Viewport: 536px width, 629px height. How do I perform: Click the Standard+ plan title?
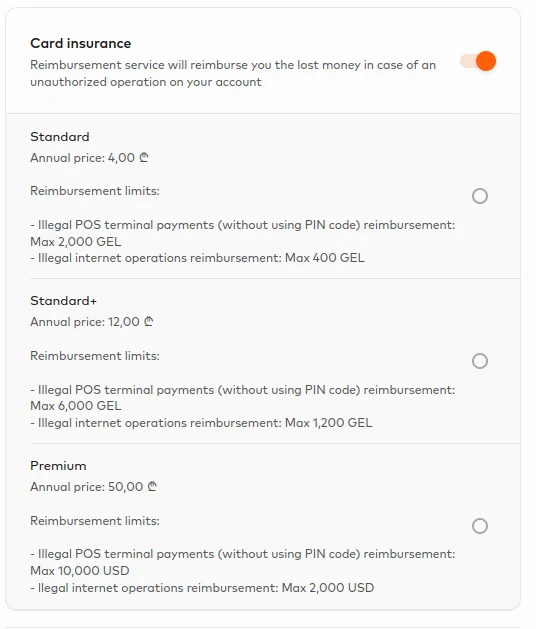63,301
